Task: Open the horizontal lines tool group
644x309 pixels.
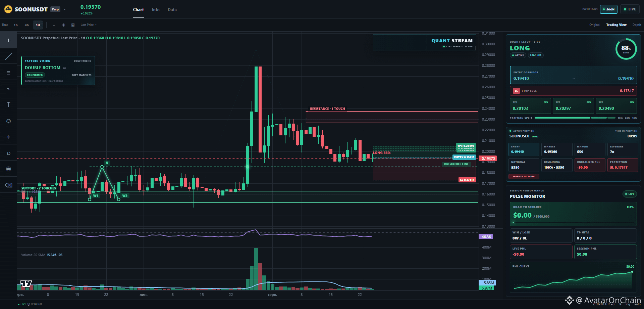Action: click(9, 73)
